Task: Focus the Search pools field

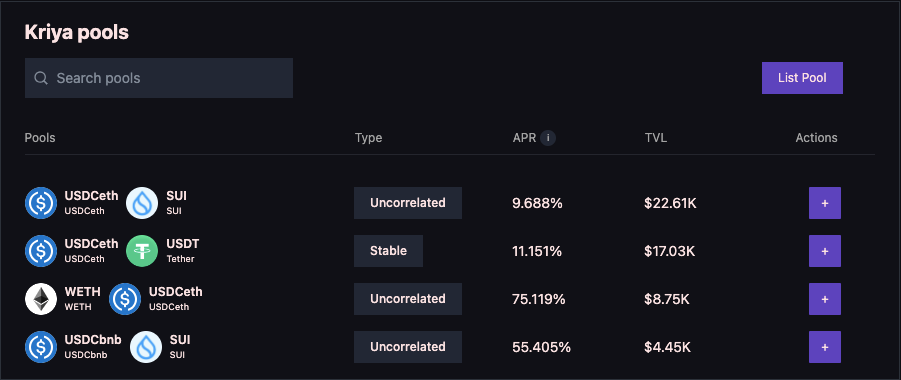Action: (159, 78)
